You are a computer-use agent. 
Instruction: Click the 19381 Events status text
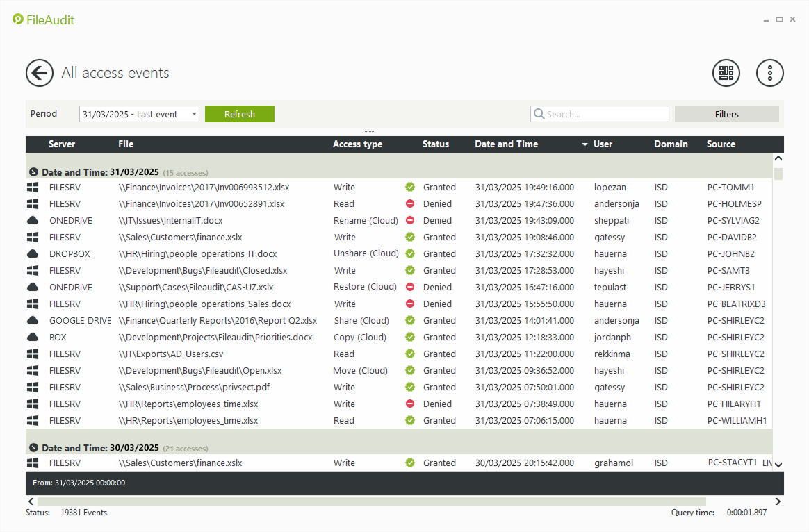click(x=83, y=513)
